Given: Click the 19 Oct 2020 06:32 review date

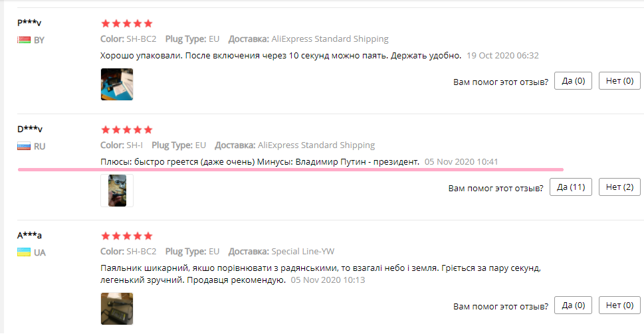Looking at the screenshot, I should pyautogui.click(x=502, y=56).
